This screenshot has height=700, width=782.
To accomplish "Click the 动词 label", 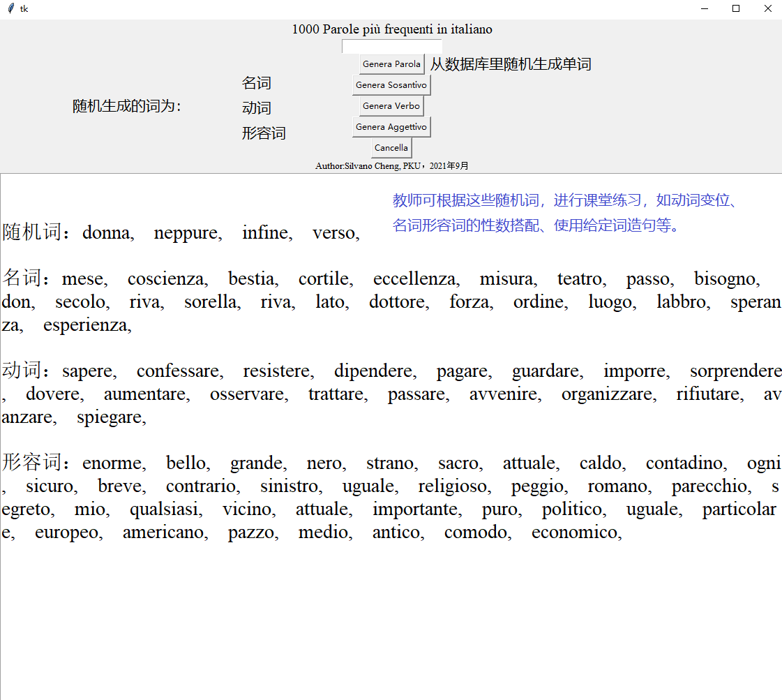I will click(256, 109).
